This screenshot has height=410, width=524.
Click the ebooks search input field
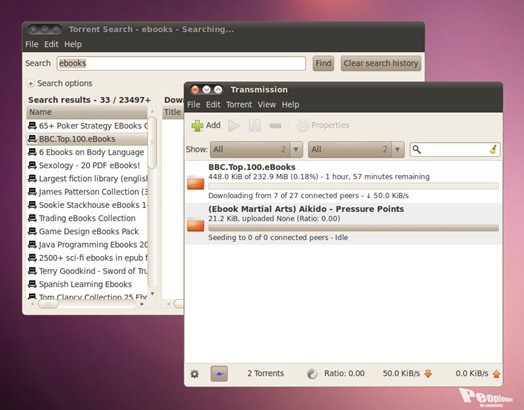tap(181, 63)
